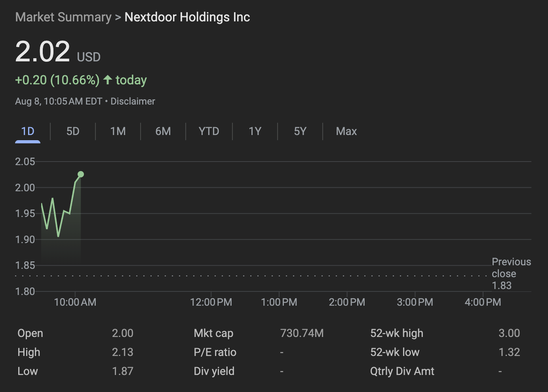Click the 2:00 PM axis label

click(x=347, y=303)
